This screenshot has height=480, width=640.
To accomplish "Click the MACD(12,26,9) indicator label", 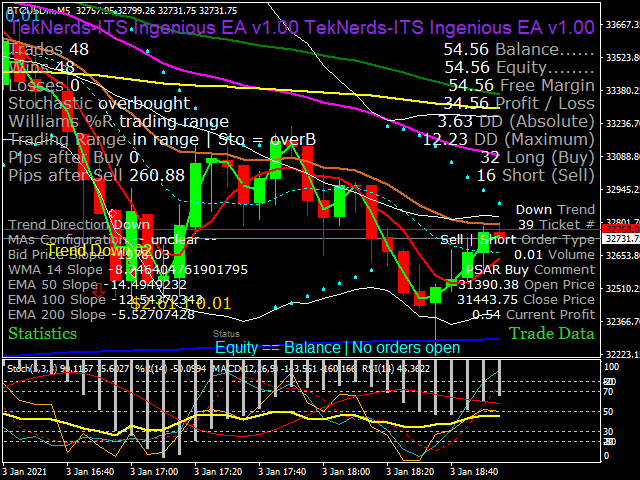I will [x=284, y=369].
